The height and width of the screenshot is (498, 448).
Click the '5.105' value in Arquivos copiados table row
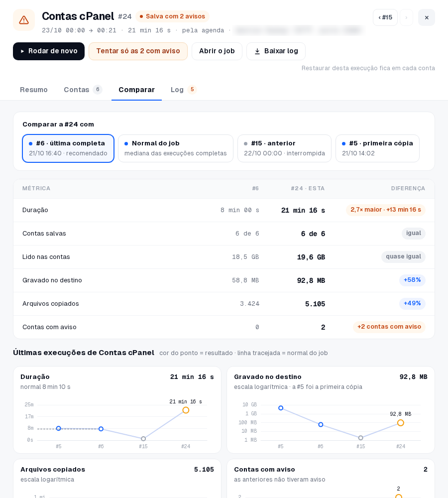315,304
